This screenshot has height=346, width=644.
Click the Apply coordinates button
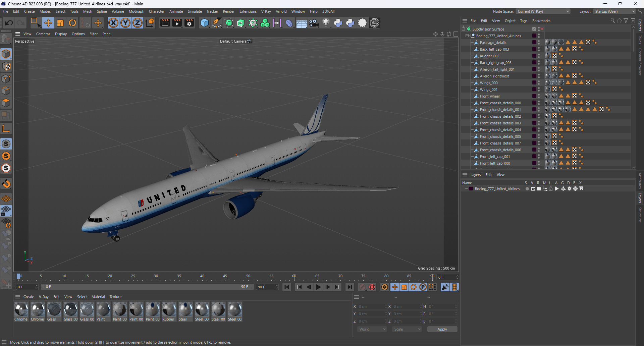click(x=442, y=329)
